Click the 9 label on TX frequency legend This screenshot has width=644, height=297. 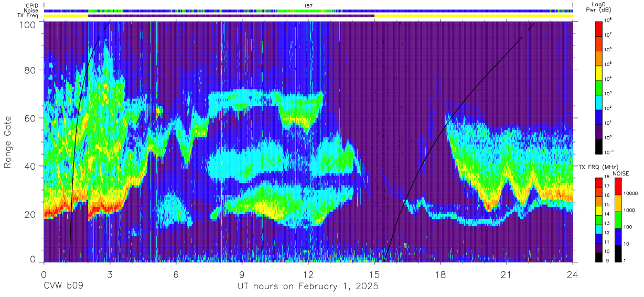coord(607,259)
